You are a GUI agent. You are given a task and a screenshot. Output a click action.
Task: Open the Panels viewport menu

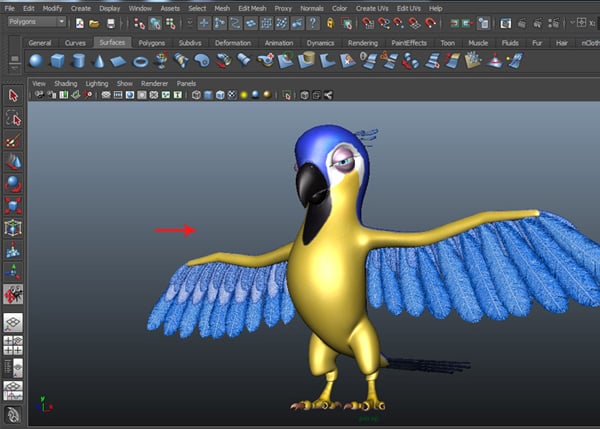pyautogui.click(x=186, y=83)
